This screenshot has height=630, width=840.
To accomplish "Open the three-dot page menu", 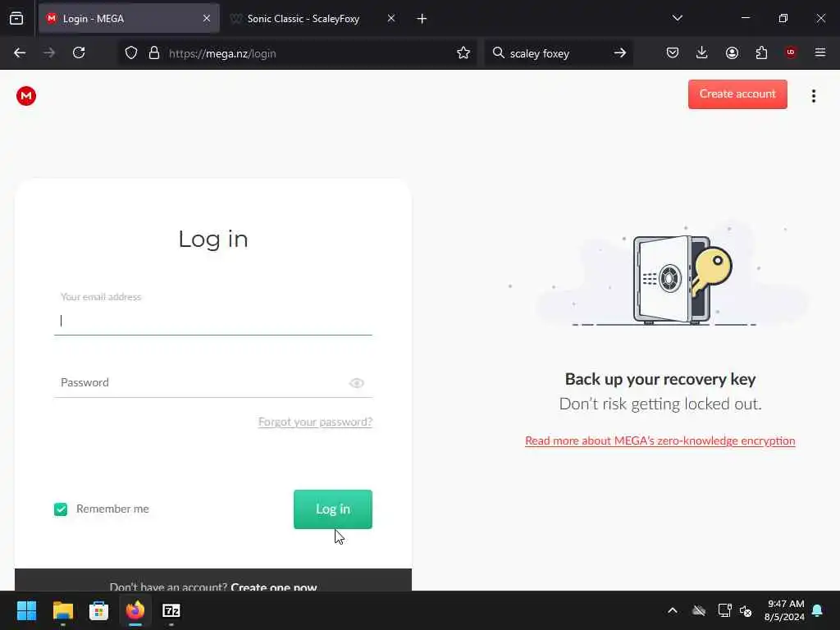I will (813, 96).
